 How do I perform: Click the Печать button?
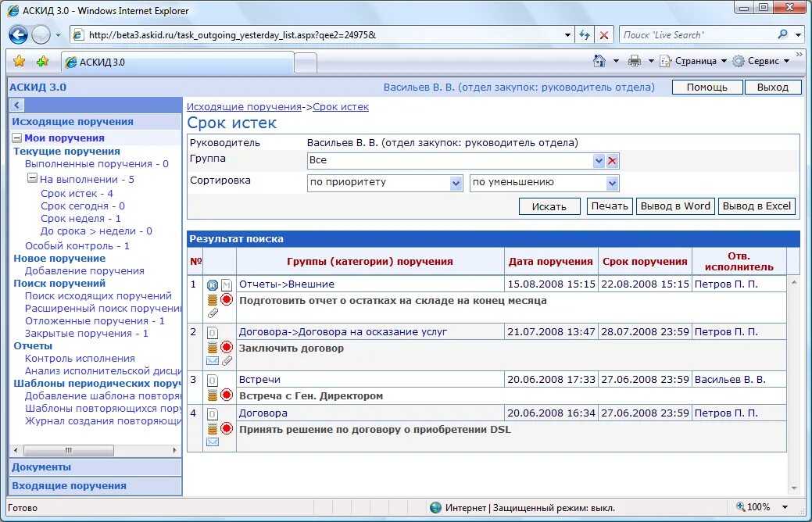click(x=610, y=206)
